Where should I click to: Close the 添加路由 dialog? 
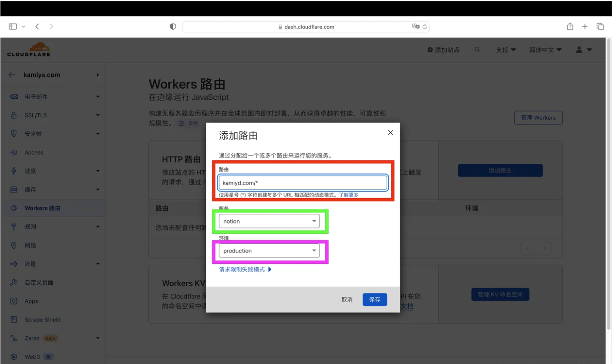390,133
